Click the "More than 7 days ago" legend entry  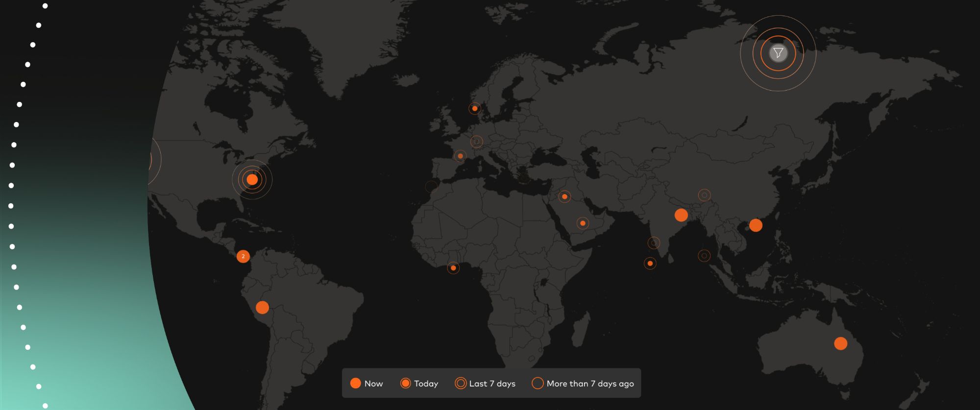click(x=583, y=384)
